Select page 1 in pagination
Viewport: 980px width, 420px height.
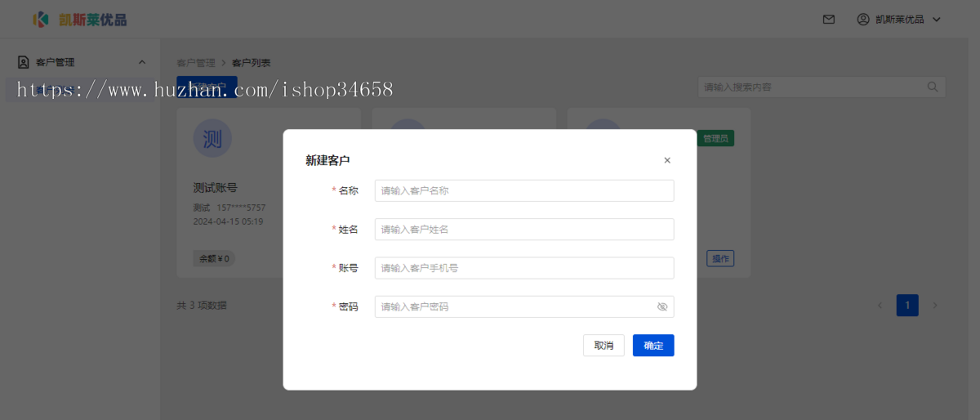click(907, 306)
